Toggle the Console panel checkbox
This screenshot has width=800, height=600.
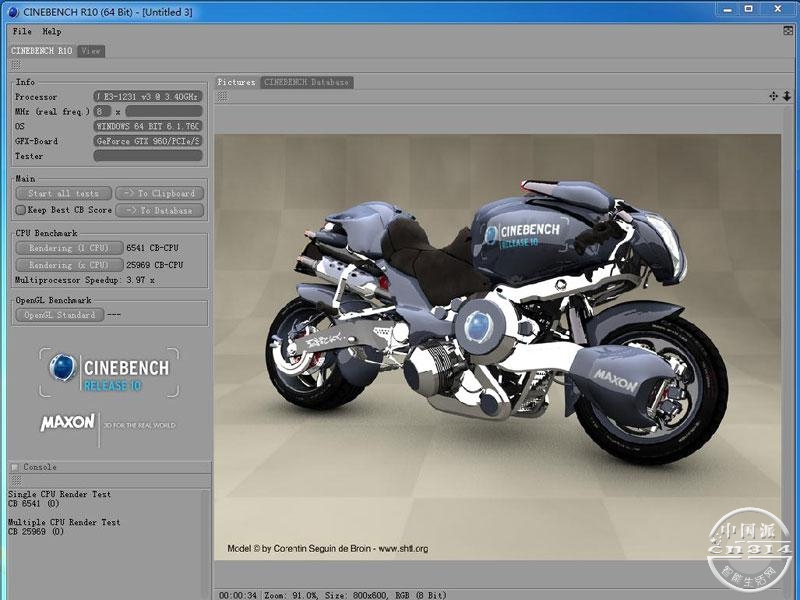tap(14, 467)
